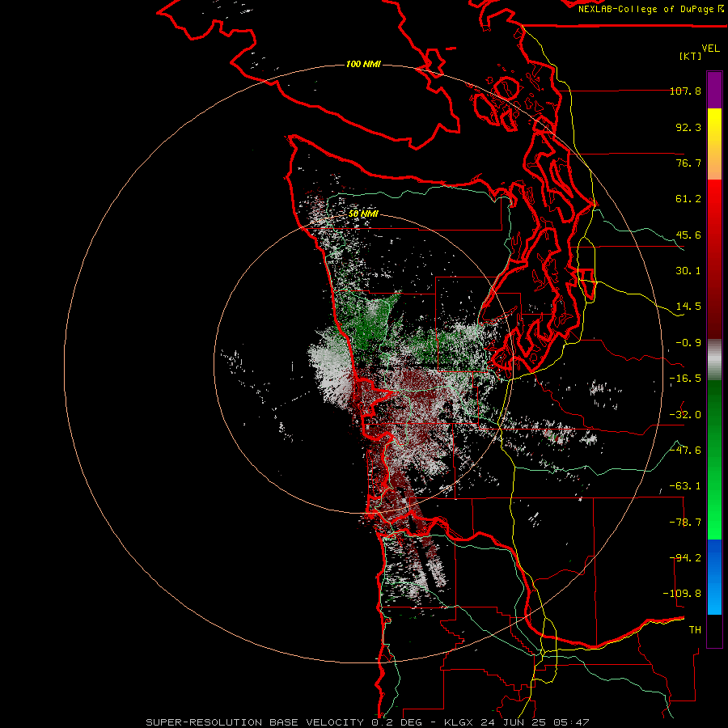Image resolution: width=728 pixels, height=728 pixels.
Task: Click the gray near-zero segment of the color bar
Action: pos(714,358)
